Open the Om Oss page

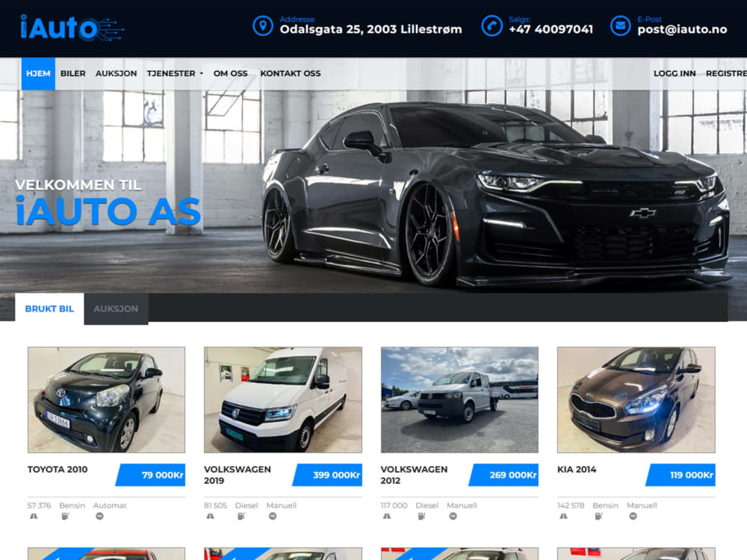coord(231,73)
